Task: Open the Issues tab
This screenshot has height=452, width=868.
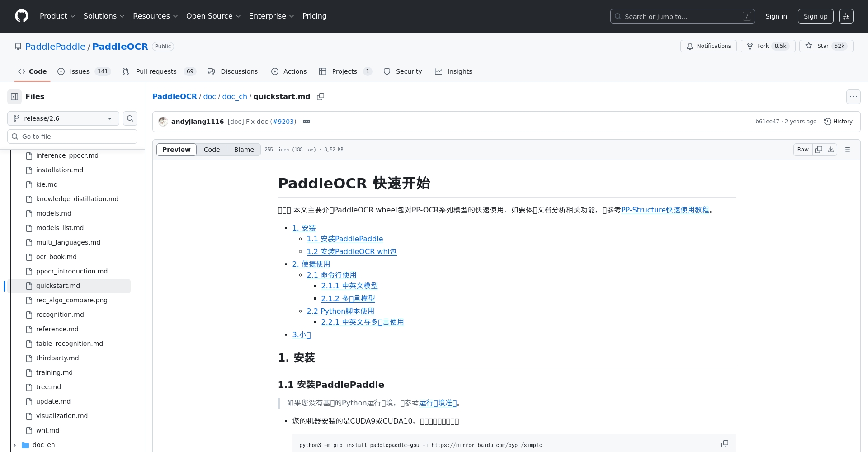Action: (84, 71)
